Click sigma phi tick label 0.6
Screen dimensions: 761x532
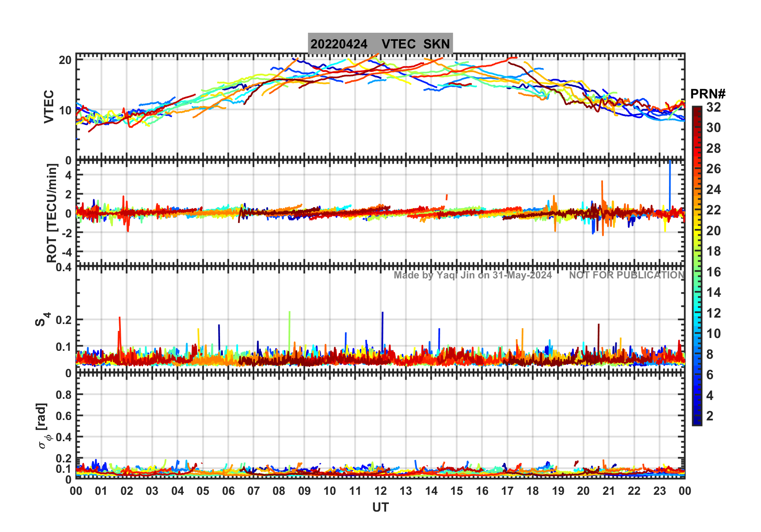(x=64, y=416)
